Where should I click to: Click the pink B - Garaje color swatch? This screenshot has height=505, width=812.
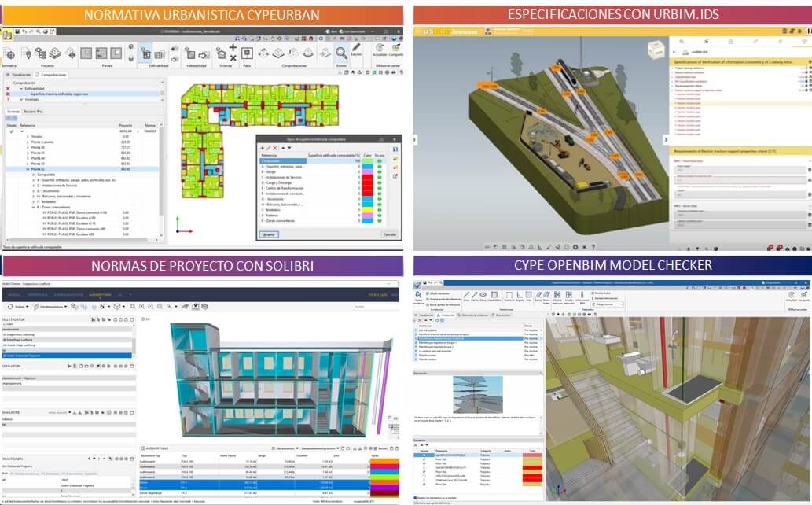point(367,172)
